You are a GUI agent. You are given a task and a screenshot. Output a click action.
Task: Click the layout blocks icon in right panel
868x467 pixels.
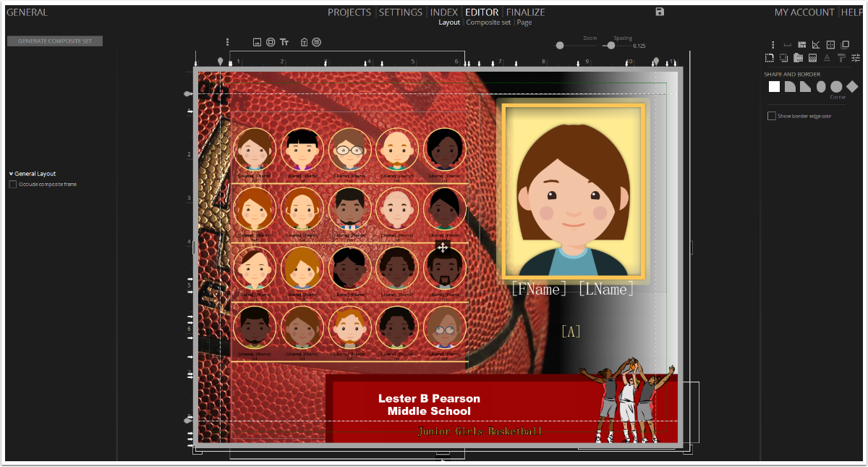[802, 45]
